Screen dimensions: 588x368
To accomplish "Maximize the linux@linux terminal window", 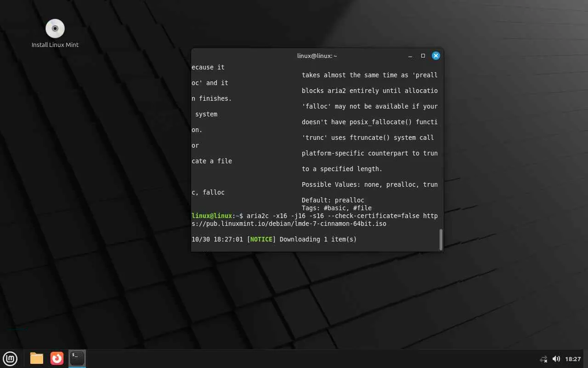I will (423, 56).
